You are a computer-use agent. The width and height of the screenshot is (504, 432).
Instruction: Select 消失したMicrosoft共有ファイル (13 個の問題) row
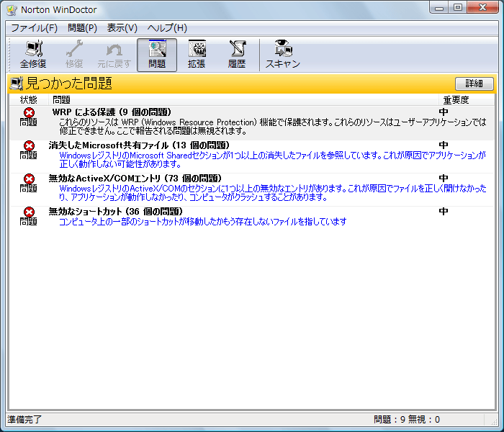coord(252,156)
